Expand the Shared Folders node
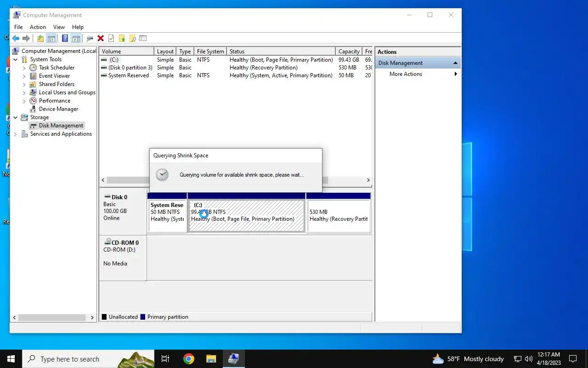The image size is (588, 368). (24, 84)
